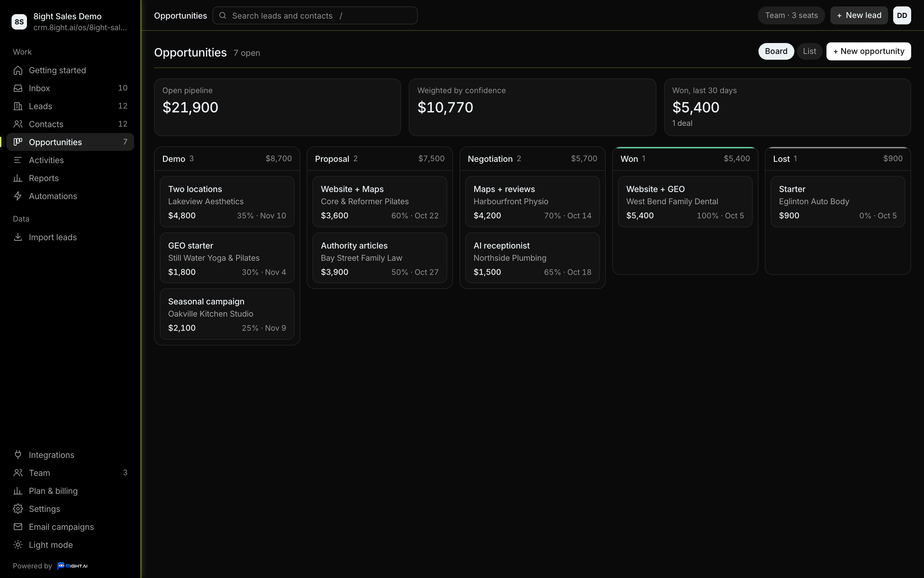Open the Authority articles deal card
The width and height of the screenshot is (924, 578).
(x=380, y=258)
